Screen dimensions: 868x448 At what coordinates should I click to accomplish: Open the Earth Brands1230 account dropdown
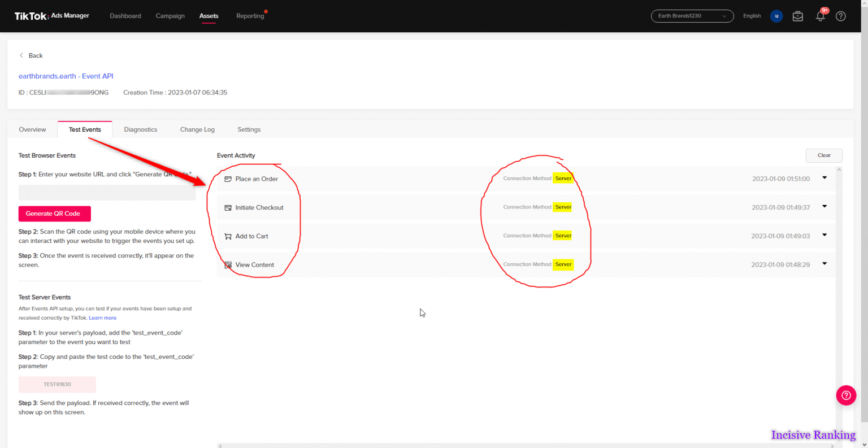(692, 16)
